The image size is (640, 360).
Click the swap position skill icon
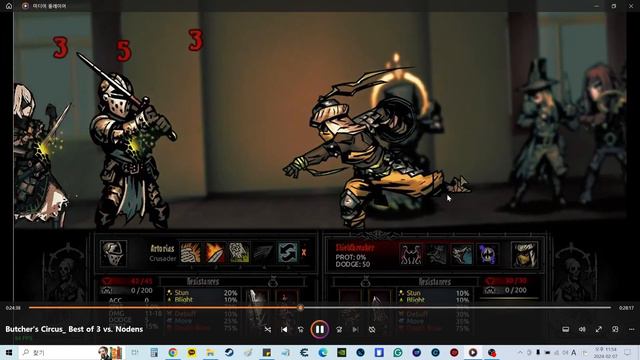[x=287, y=252]
